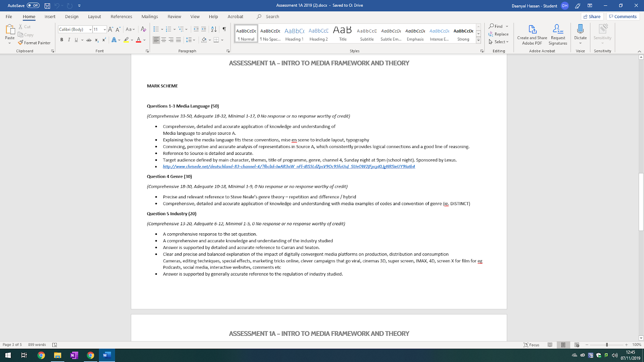The width and height of the screenshot is (644, 362).
Task: Switch to Web Layout view
Action: point(577,345)
